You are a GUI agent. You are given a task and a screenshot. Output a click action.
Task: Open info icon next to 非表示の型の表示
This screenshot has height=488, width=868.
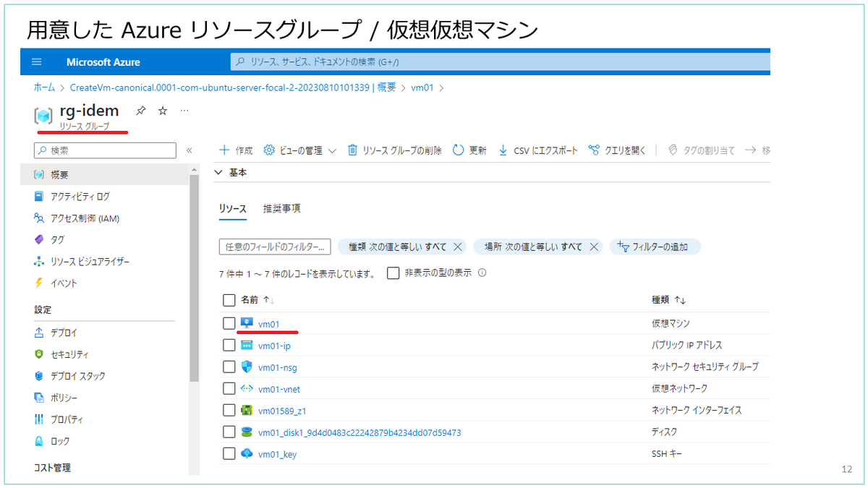482,273
